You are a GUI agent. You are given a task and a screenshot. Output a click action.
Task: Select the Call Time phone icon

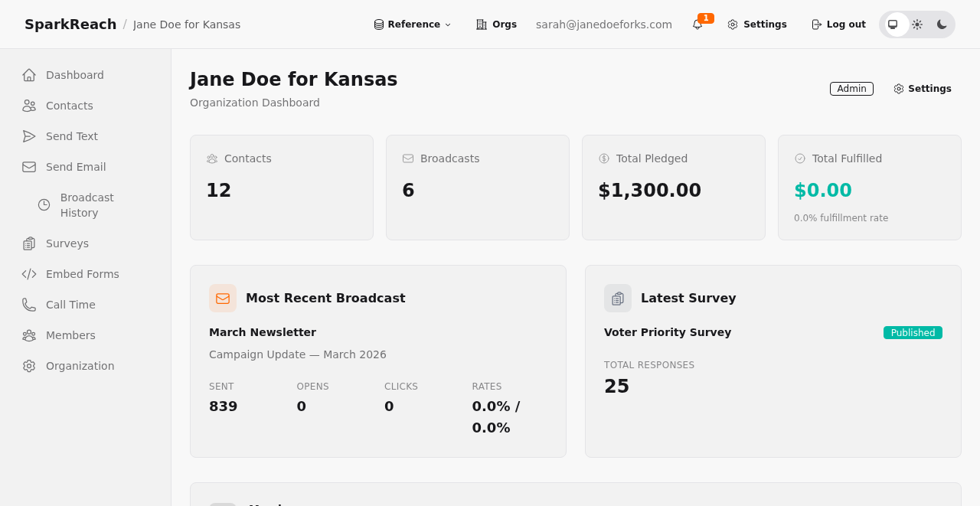(28, 305)
